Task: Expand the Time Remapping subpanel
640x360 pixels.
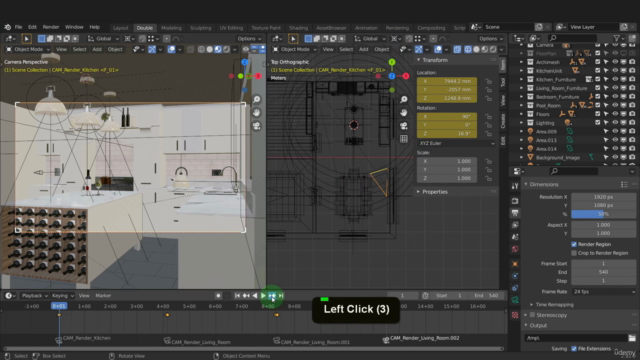Action: point(531,305)
